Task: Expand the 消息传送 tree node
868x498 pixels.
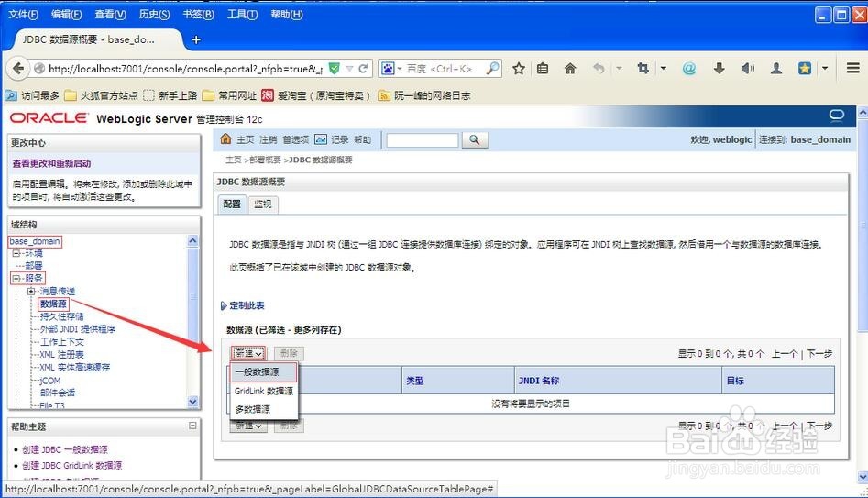Action: pos(31,291)
